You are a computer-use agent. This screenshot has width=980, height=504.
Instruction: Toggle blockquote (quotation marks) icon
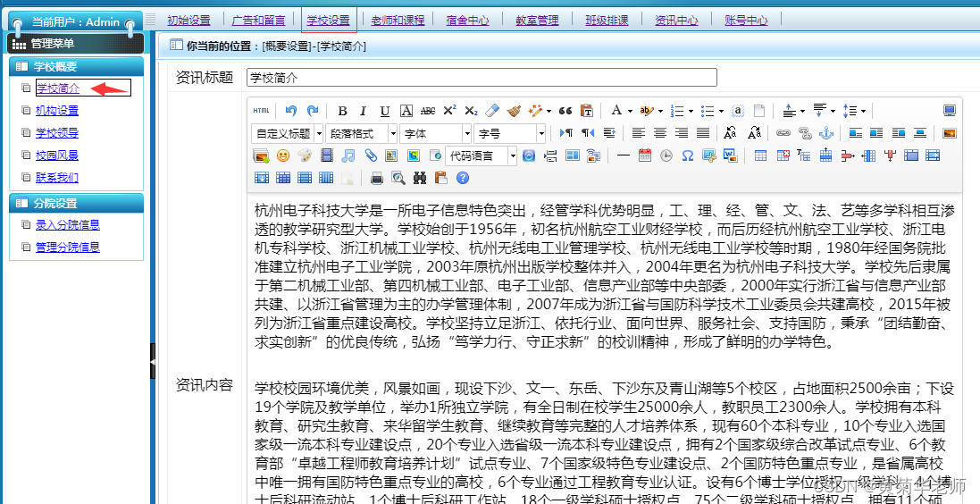click(565, 111)
